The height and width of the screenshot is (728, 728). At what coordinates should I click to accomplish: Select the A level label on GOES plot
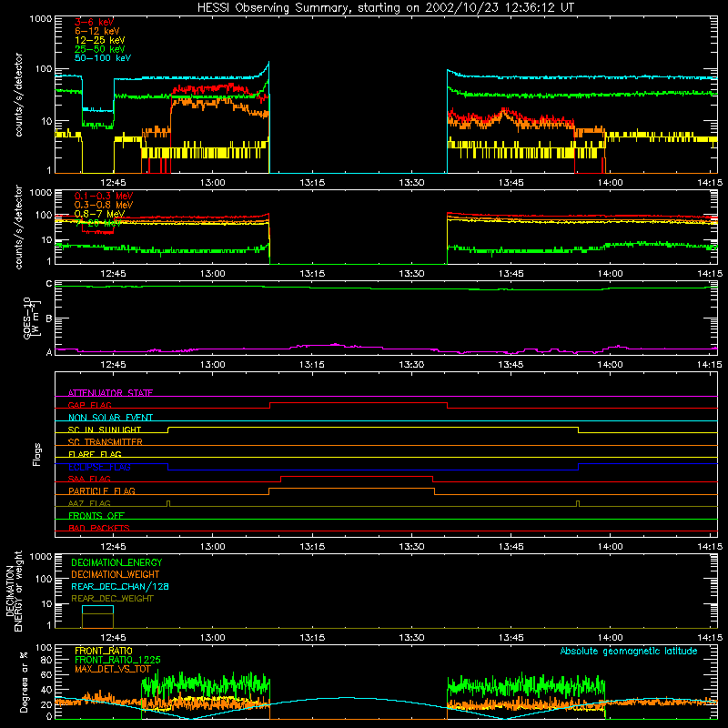(x=49, y=352)
